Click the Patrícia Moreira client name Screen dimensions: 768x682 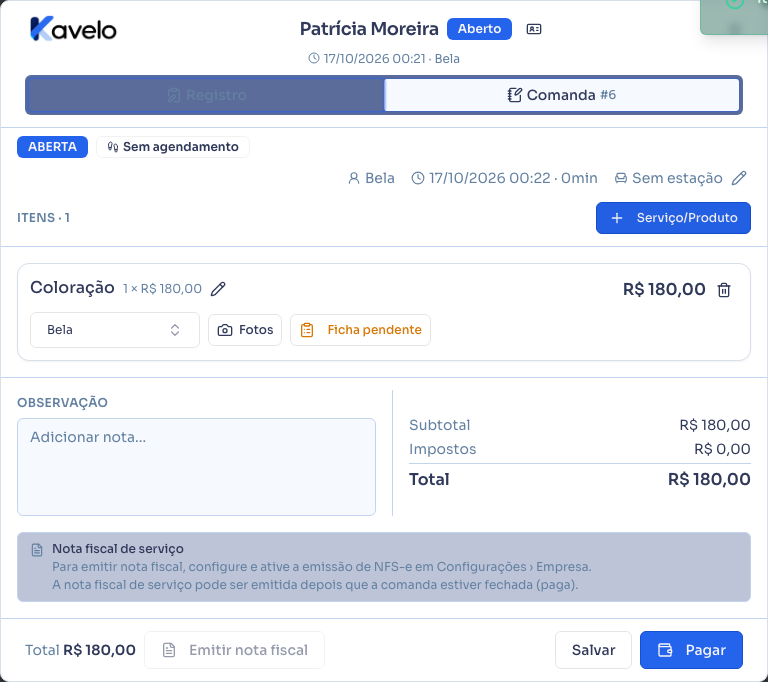[x=369, y=29]
